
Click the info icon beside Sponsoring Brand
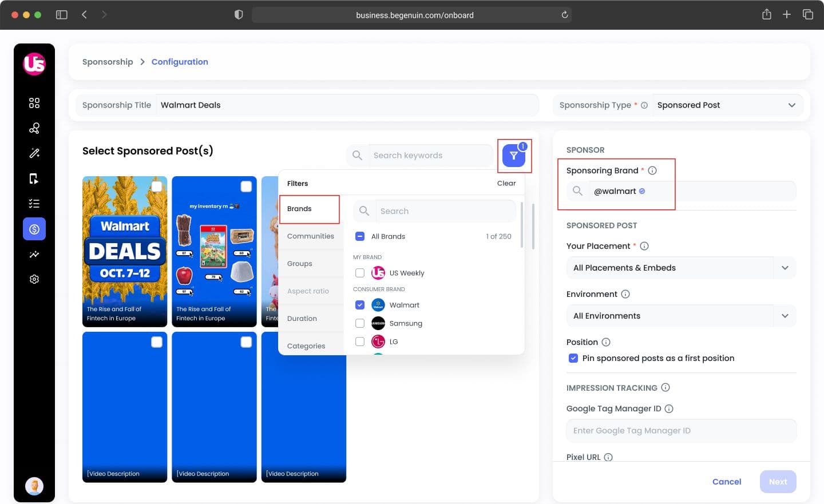[x=652, y=170]
